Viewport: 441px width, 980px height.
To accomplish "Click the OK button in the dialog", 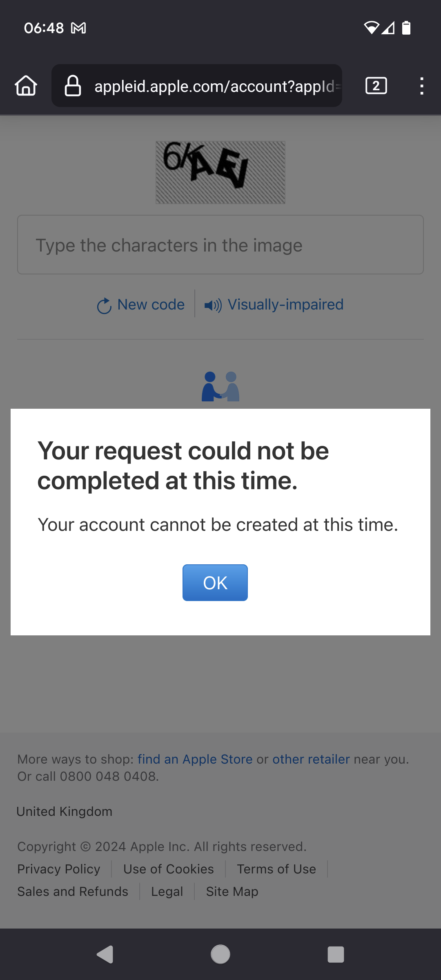I will click(215, 583).
